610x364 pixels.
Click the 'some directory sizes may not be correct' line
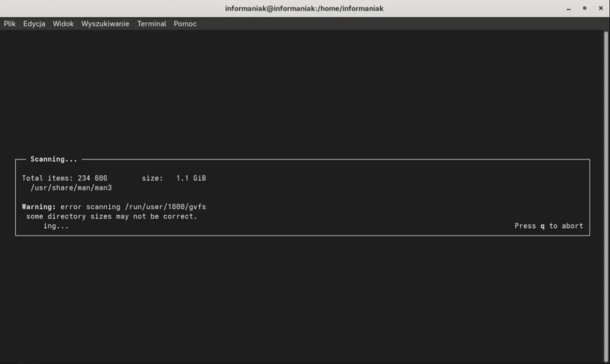click(111, 216)
